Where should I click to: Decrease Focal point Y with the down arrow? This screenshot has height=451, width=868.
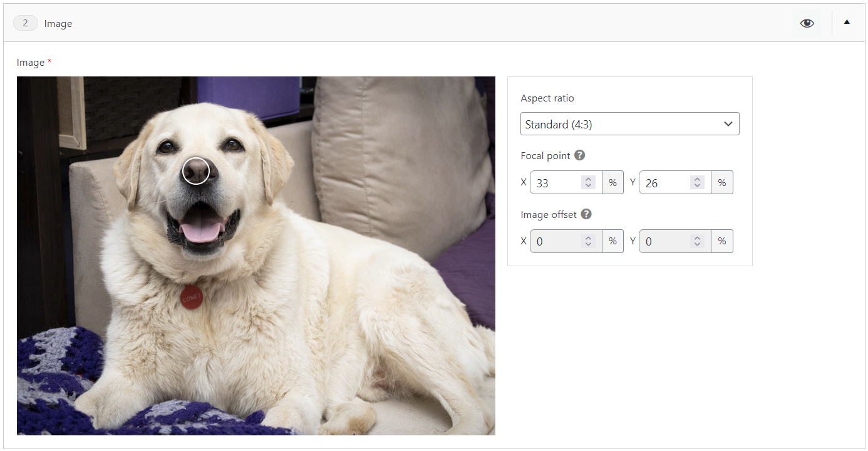[x=697, y=186]
